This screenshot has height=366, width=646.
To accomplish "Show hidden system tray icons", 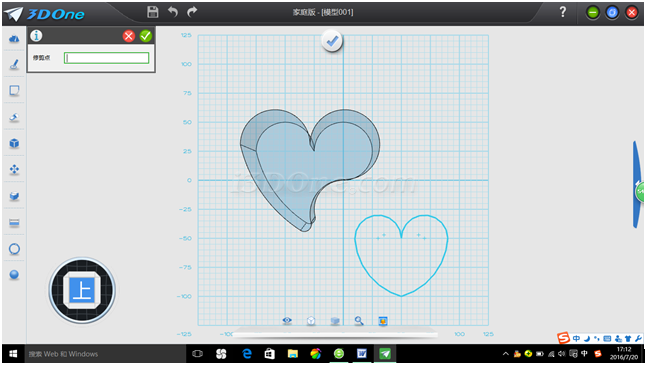I will pyautogui.click(x=506, y=354).
